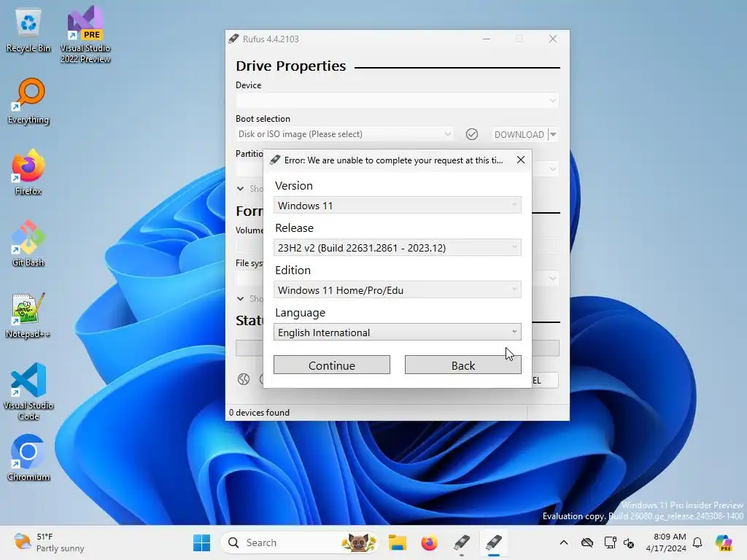Open the Device dropdown in Rufus
Viewport: 747px width, 560px height.
coord(397,101)
